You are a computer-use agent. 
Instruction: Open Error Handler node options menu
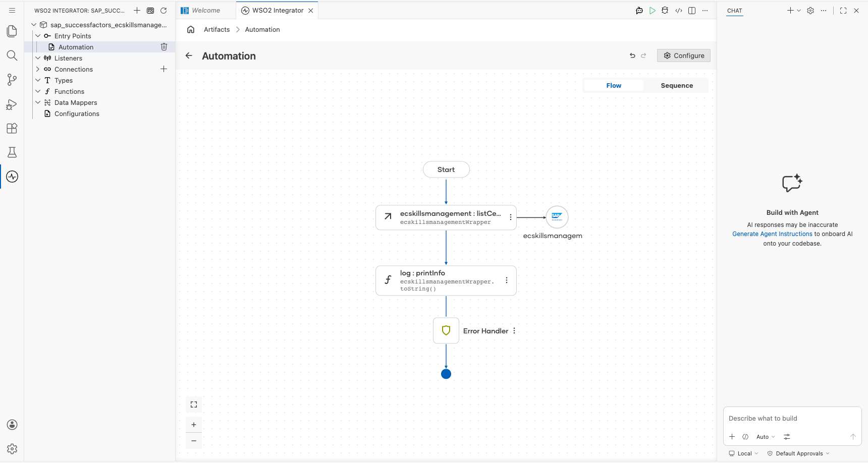pos(514,331)
